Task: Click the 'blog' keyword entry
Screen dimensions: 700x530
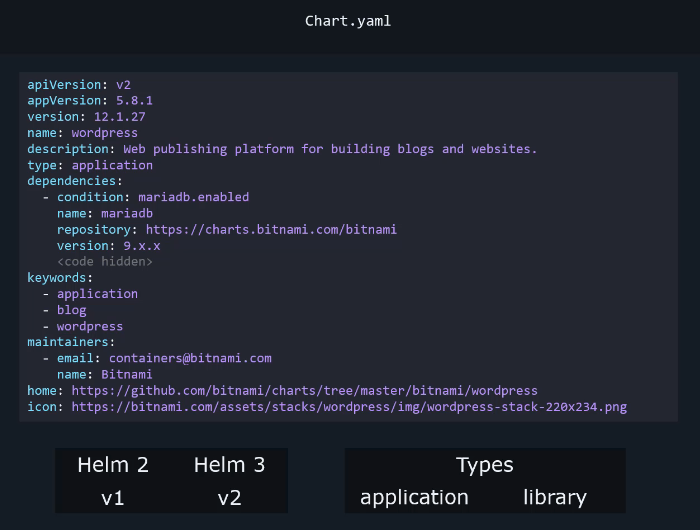Action: [71, 310]
